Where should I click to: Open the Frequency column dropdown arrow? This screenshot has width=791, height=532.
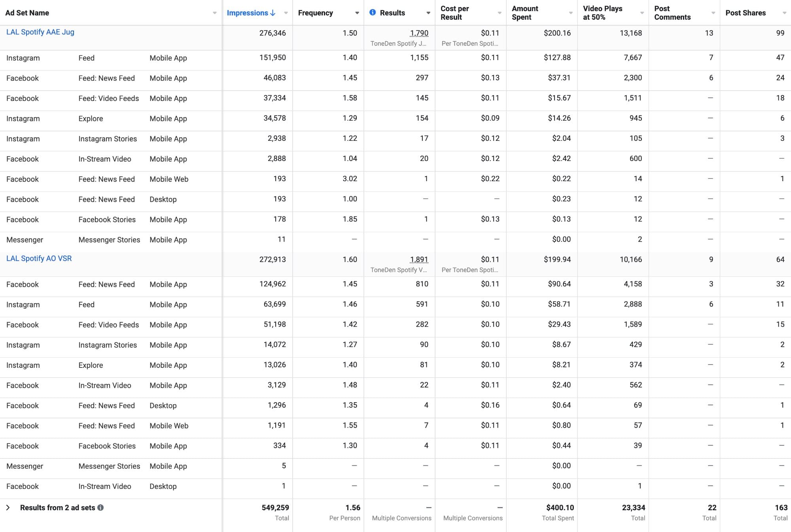pyautogui.click(x=357, y=13)
